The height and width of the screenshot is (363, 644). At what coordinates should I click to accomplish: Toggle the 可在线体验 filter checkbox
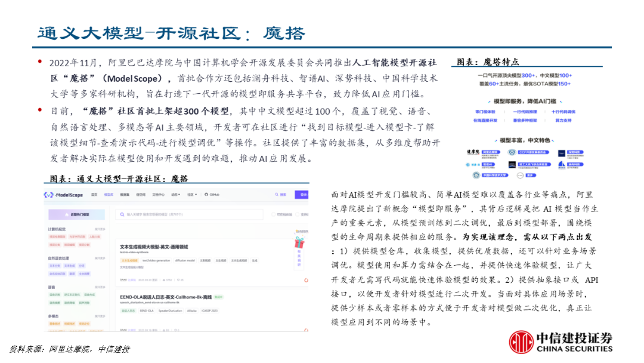coord(273,214)
